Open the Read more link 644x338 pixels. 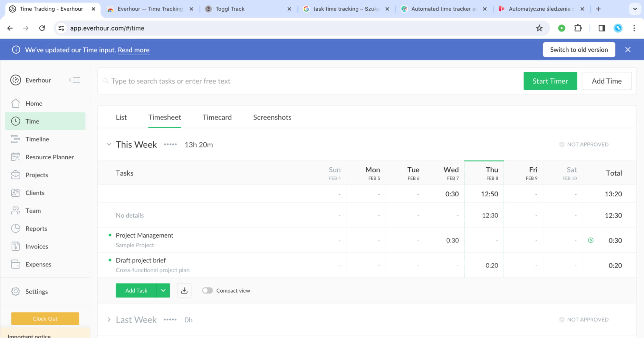pos(133,50)
